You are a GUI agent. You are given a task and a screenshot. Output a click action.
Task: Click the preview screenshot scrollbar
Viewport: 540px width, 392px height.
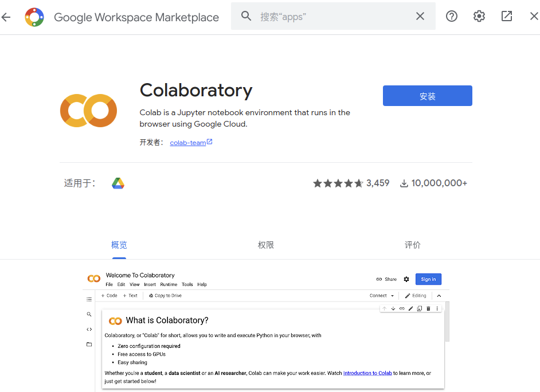click(447, 322)
